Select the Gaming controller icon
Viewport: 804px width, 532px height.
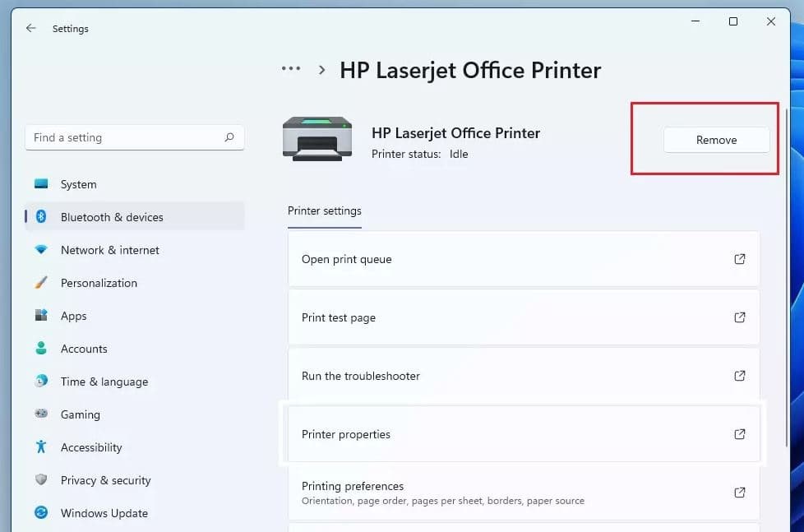click(41, 414)
